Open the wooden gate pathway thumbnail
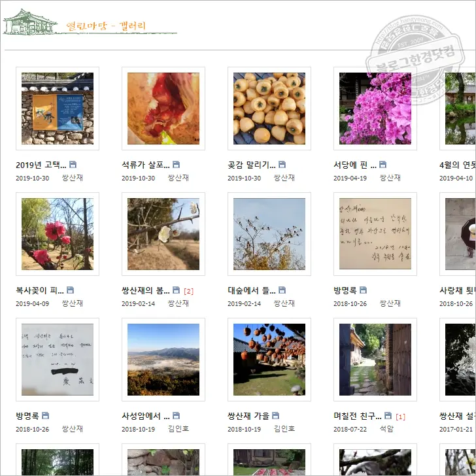 375,360
